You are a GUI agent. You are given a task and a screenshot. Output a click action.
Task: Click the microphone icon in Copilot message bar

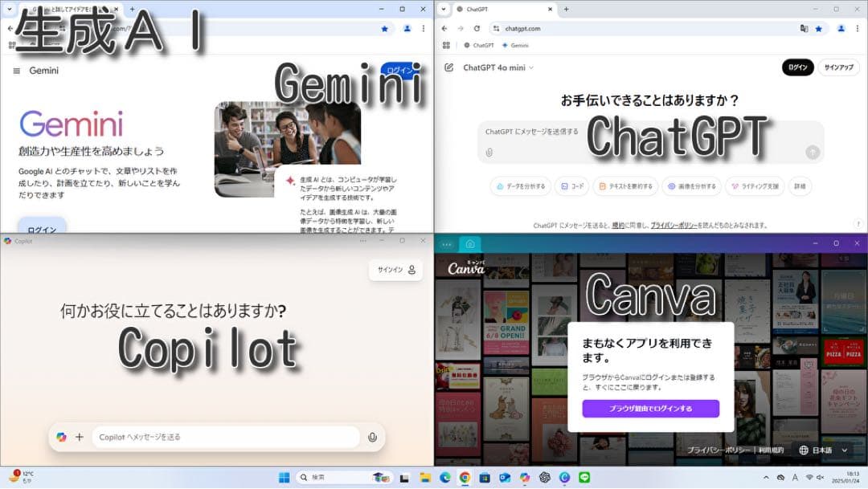(x=372, y=437)
